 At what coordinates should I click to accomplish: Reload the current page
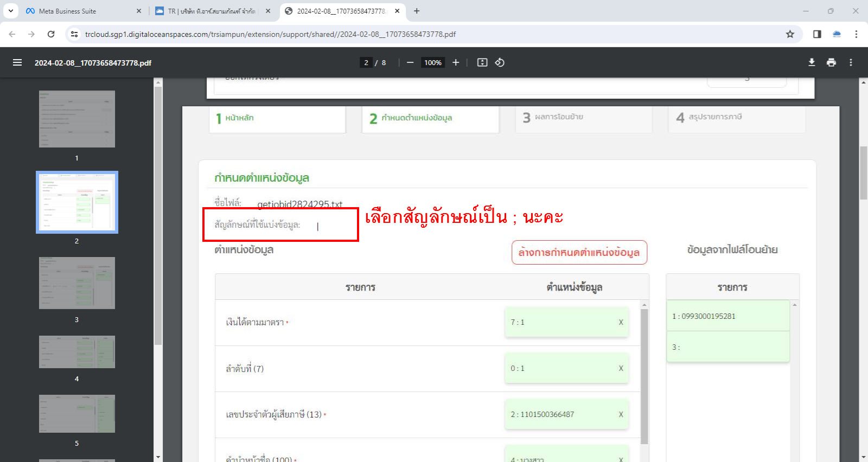(51, 34)
